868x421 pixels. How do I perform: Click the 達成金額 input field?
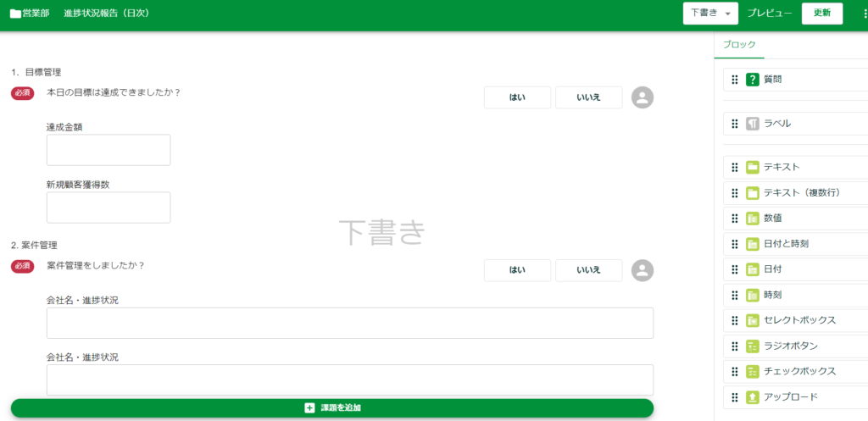point(108,150)
